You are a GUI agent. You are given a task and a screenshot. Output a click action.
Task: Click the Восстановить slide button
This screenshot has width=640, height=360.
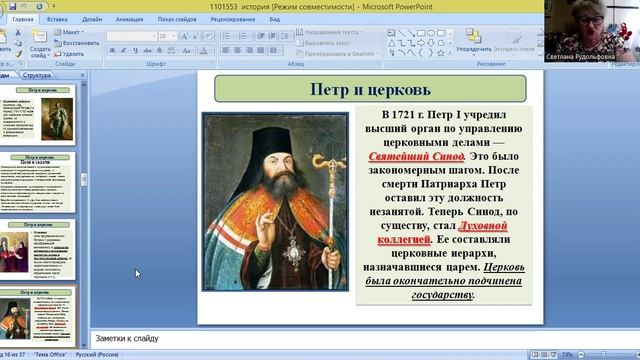pos(77,43)
